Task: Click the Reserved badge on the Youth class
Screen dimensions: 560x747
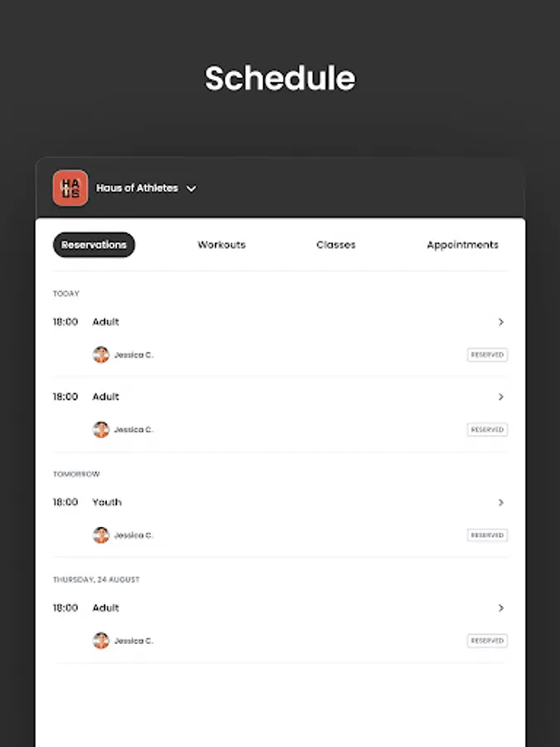Action: click(x=487, y=535)
